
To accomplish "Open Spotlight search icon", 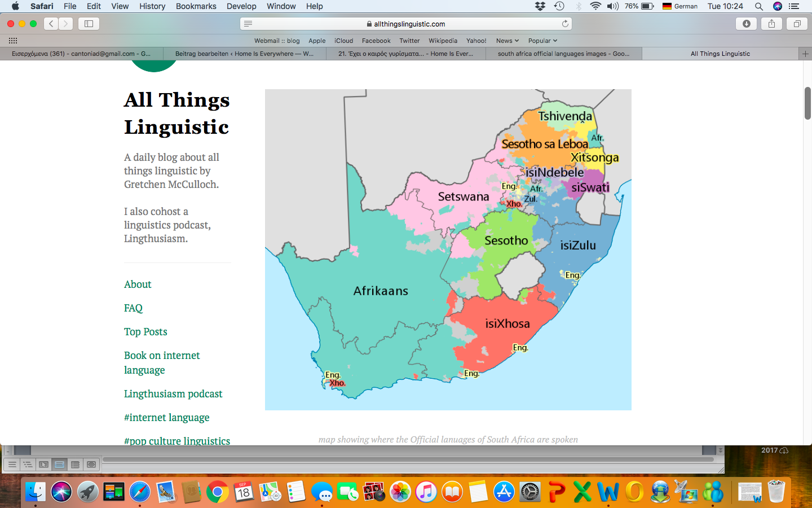I will tap(759, 6).
